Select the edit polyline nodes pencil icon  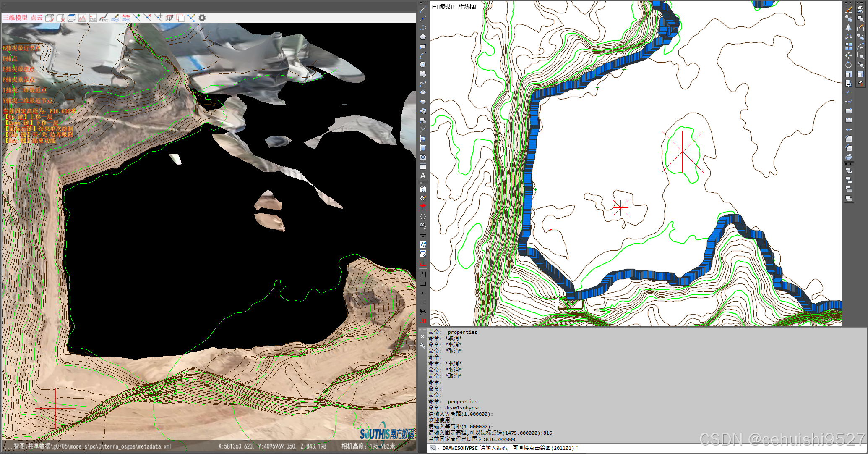tap(191, 18)
